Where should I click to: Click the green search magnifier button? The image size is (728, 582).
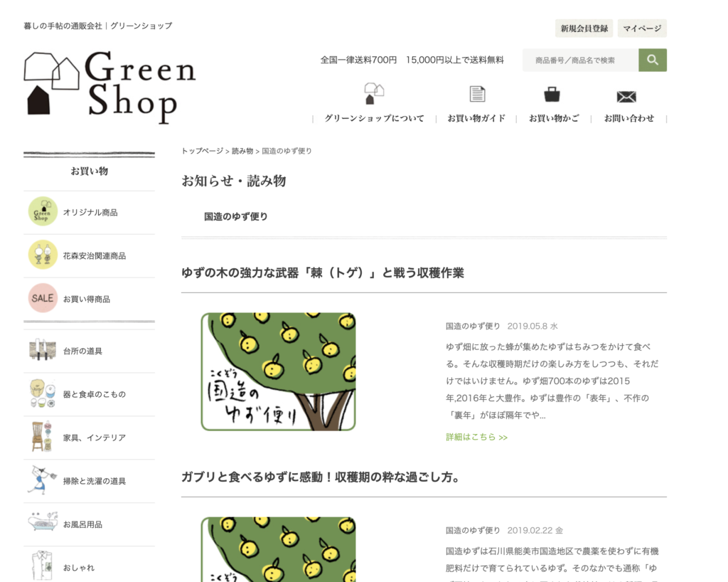point(653,60)
